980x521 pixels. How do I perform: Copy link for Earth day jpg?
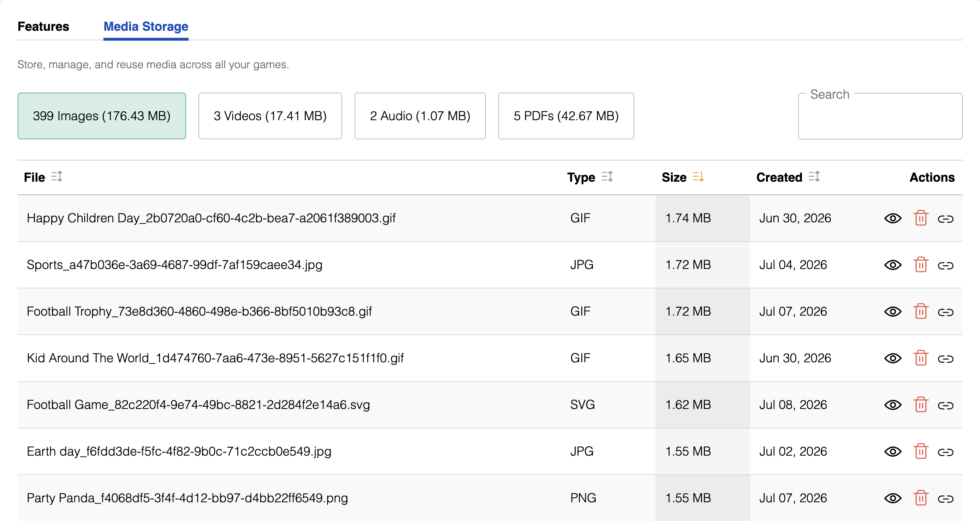945,452
